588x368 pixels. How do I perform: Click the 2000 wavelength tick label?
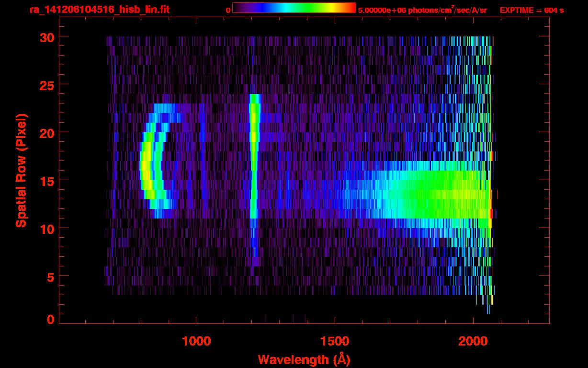(x=473, y=341)
